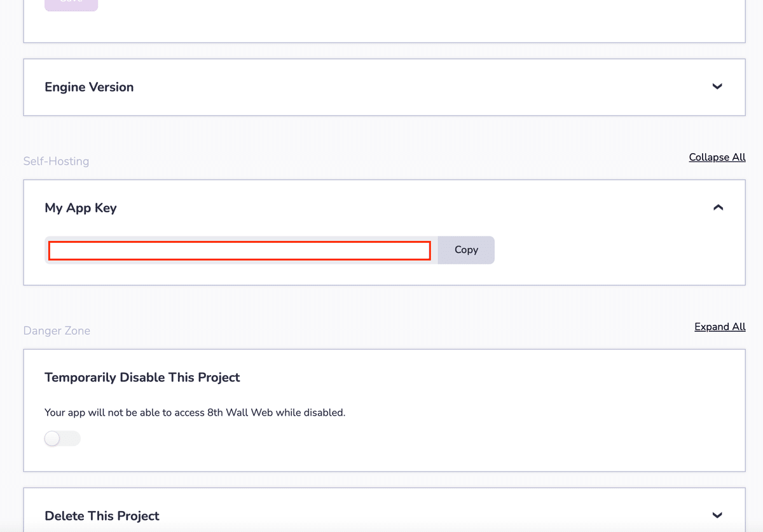Click the faded Save button at top
The image size is (763, 532).
(x=71, y=4)
